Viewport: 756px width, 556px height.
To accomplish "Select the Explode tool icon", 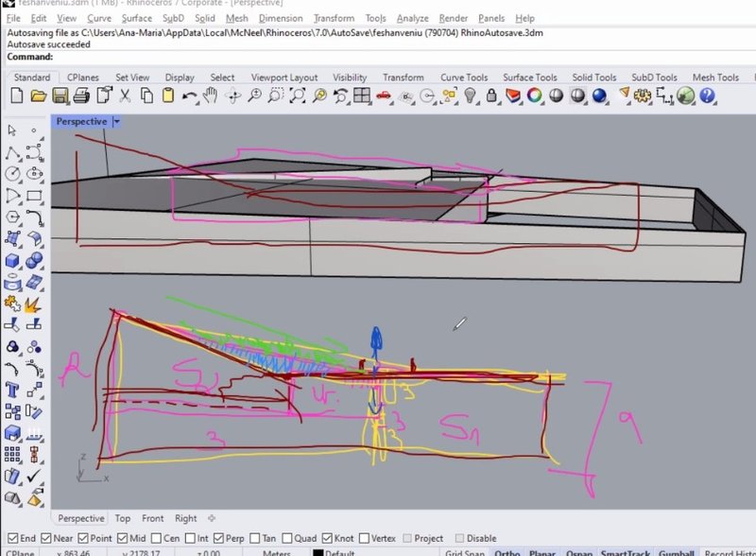I will [x=34, y=304].
